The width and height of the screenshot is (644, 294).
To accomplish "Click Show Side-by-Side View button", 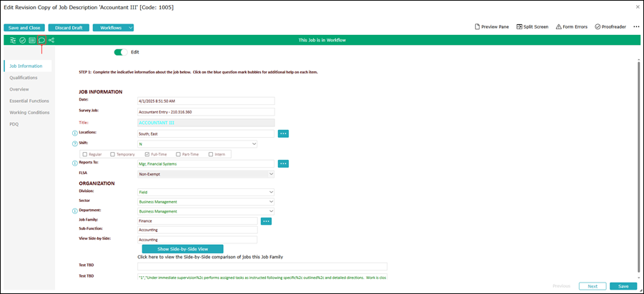I will (x=183, y=249).
